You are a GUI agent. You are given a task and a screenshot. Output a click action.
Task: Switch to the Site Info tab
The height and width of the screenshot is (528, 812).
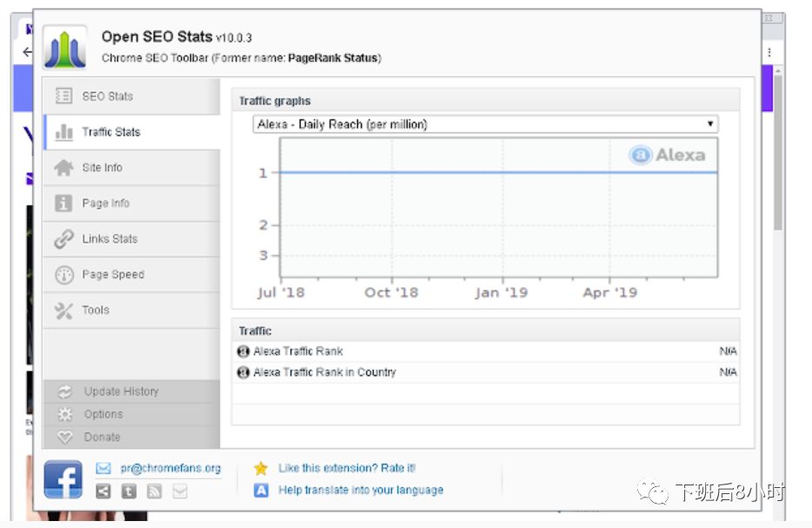(131, 168)
